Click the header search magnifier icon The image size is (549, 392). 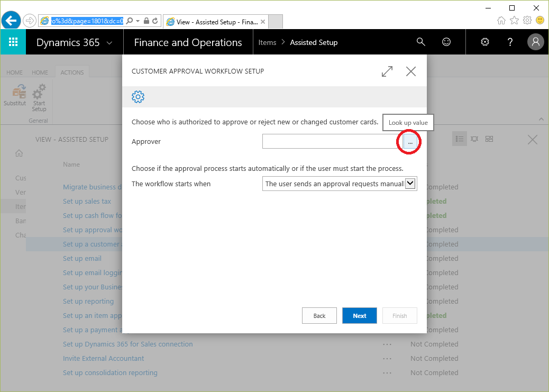pyautogui.click(x=421, y=42)
